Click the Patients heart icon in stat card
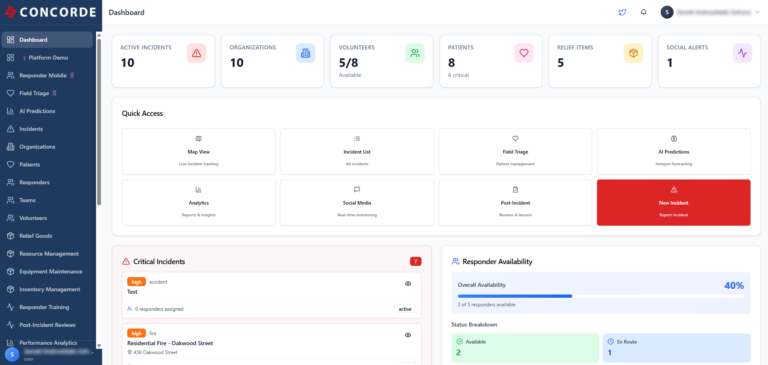 point(524,53)
